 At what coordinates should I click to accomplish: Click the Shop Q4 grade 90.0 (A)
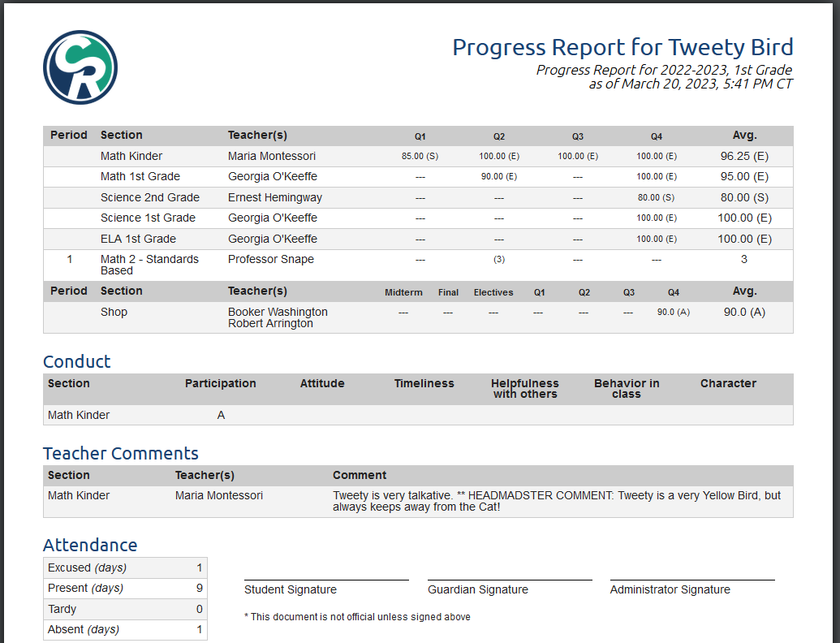tap(673, 312)
